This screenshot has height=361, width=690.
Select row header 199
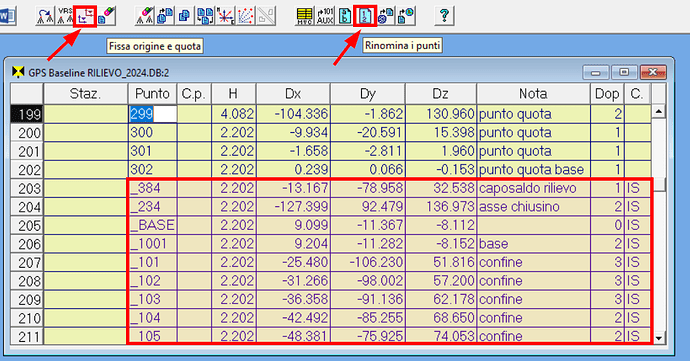coord(27,114)
